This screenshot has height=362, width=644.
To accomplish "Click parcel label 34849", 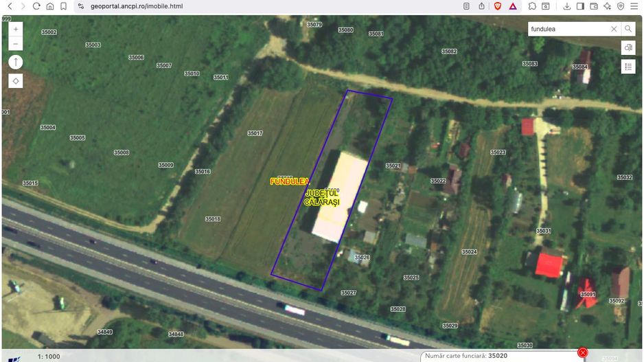I will [105, 332].
